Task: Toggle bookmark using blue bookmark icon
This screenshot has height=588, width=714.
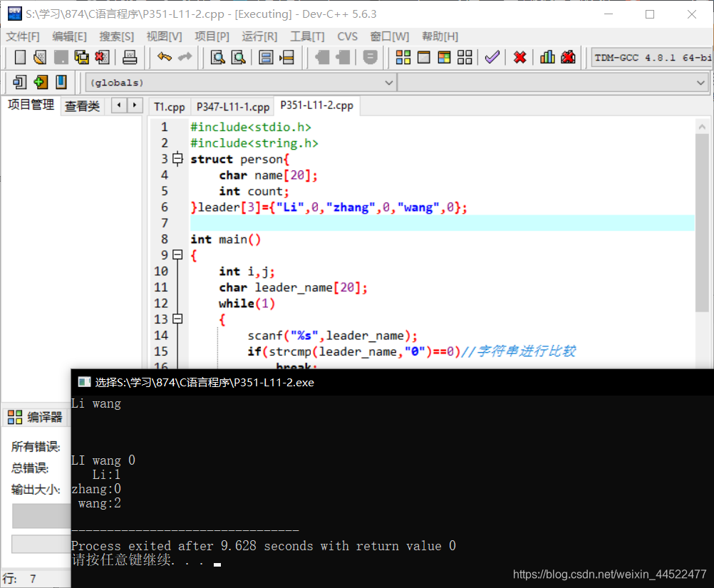Action: [x=61, y=83]
